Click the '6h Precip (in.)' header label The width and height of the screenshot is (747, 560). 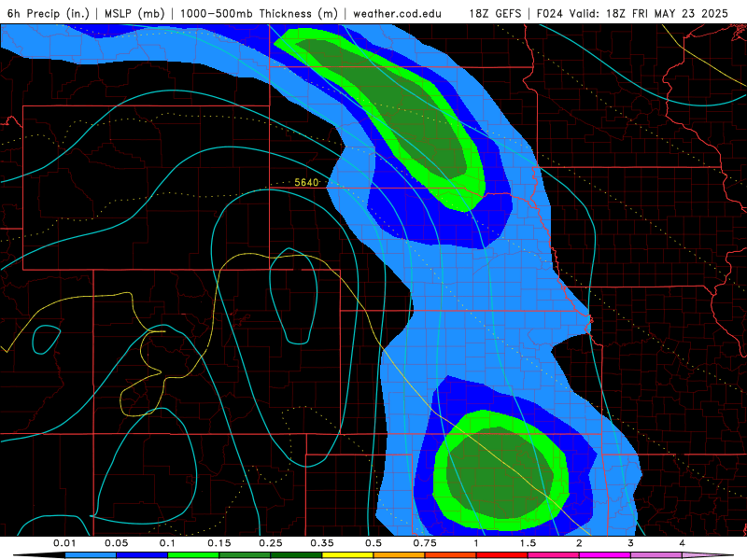[x=49, y=13]
